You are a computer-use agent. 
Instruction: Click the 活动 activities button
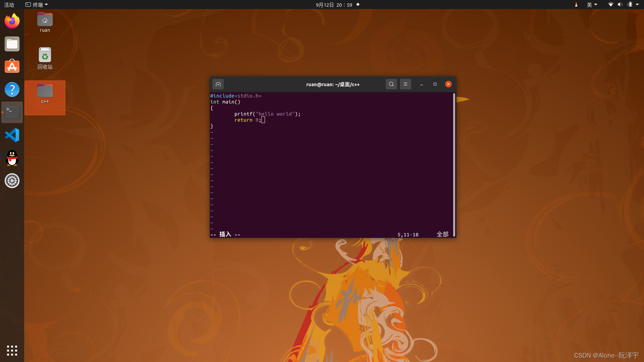point(9,5)
